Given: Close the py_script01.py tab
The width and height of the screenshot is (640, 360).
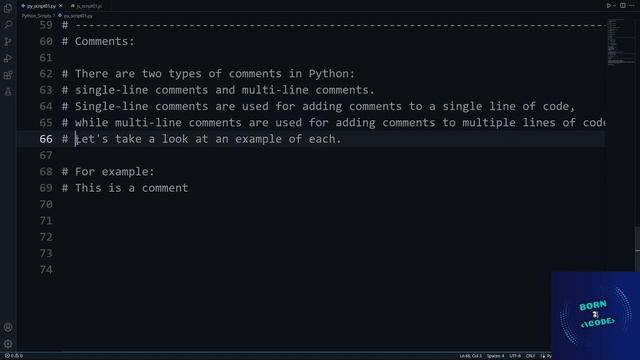Looking at the screenshot, I should [61, 6].
